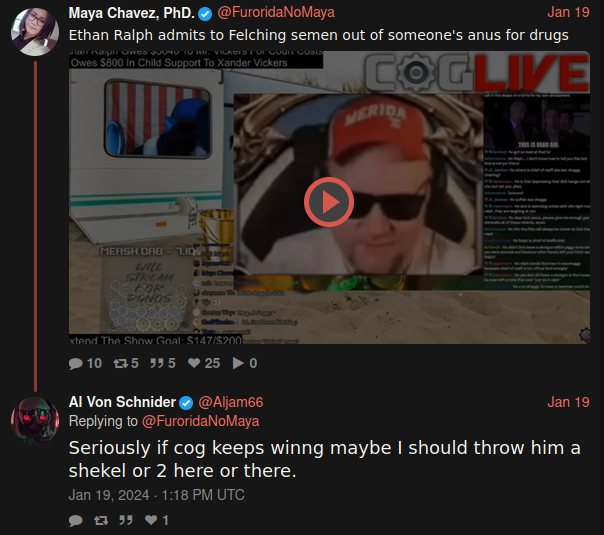Open Al Von Schnider's profile avatar
The height and width of the screenshot is (535, 604).
(35, 421)
